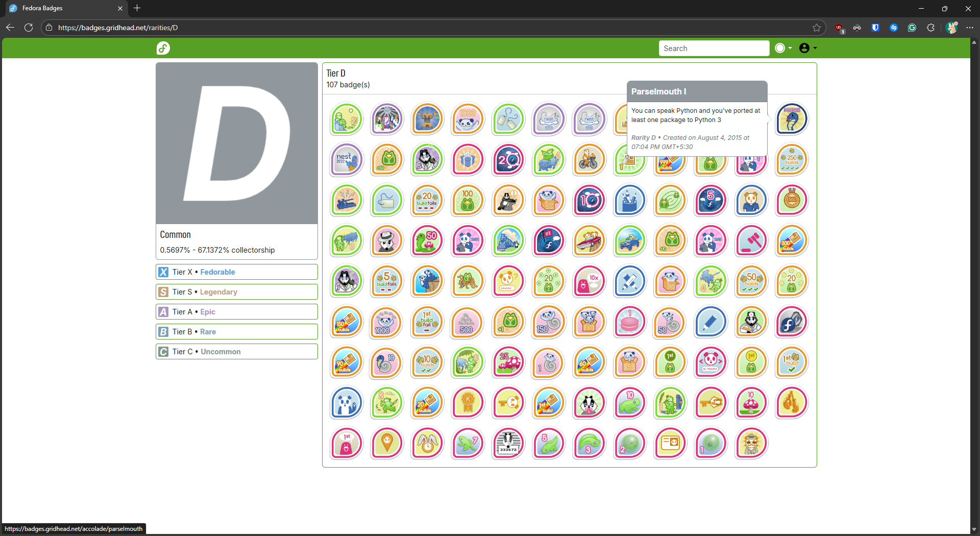
Task: Click the nest 2022 badge
Action: click(x=346, y=160)
